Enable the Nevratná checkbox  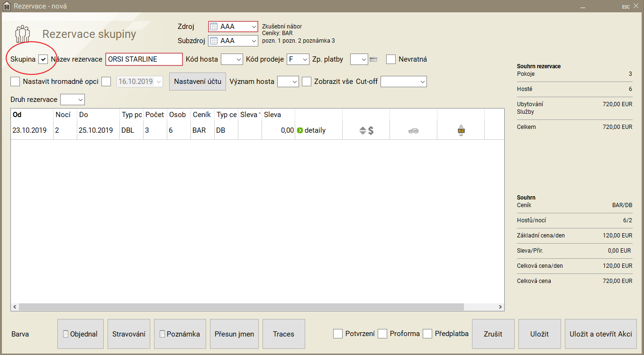point(391,59)
